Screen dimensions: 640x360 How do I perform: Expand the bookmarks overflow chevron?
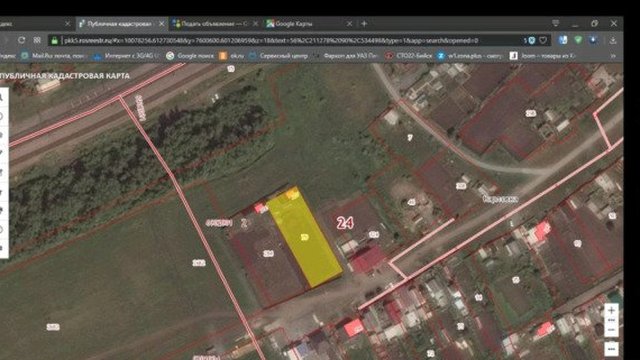click(613, 56)
